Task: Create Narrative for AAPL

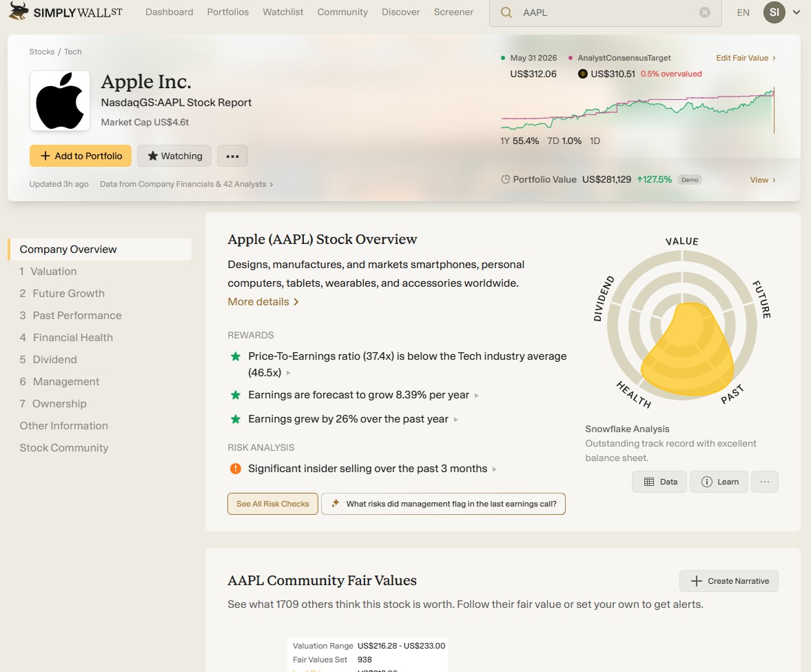Action: tap(729, 581)
